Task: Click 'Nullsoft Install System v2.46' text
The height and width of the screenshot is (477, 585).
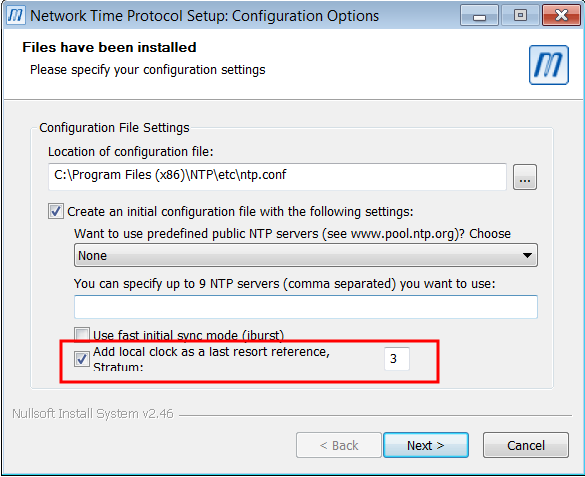Action: [x=93, y=414]
